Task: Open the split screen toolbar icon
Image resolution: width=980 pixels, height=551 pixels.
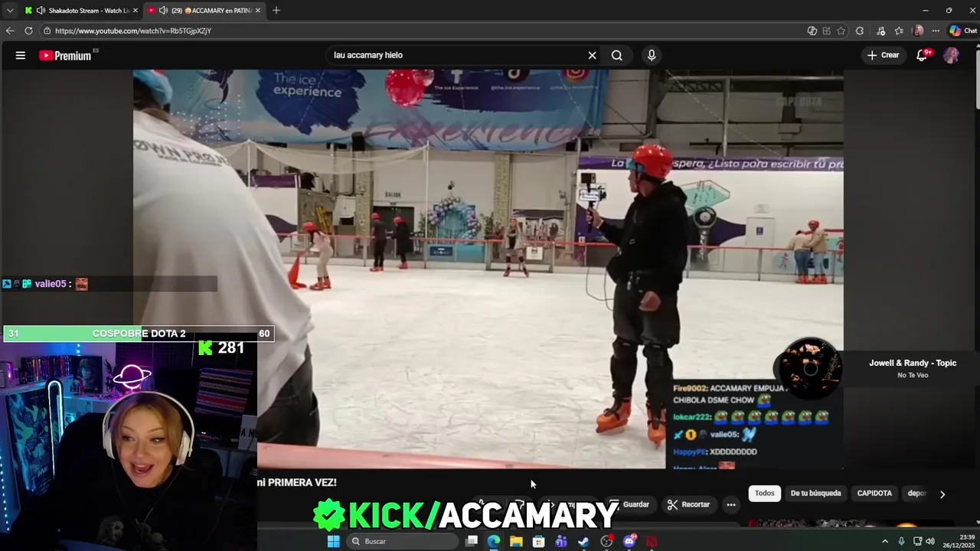Action: (826, 31)
